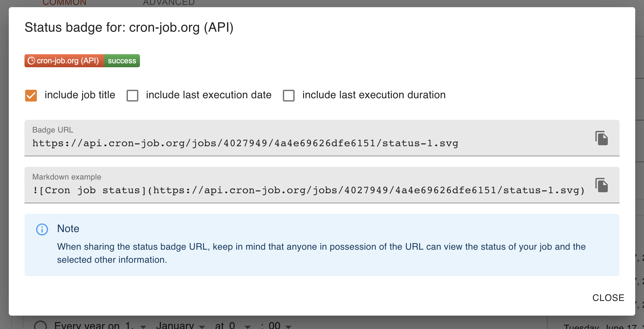Click the 'include last execution duration' label

click(374, 95)
